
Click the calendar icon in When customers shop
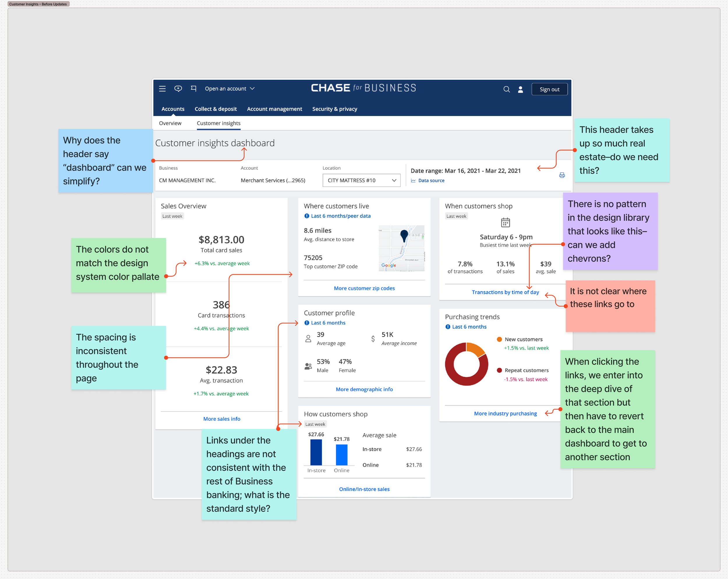click(x=505, y=222)
